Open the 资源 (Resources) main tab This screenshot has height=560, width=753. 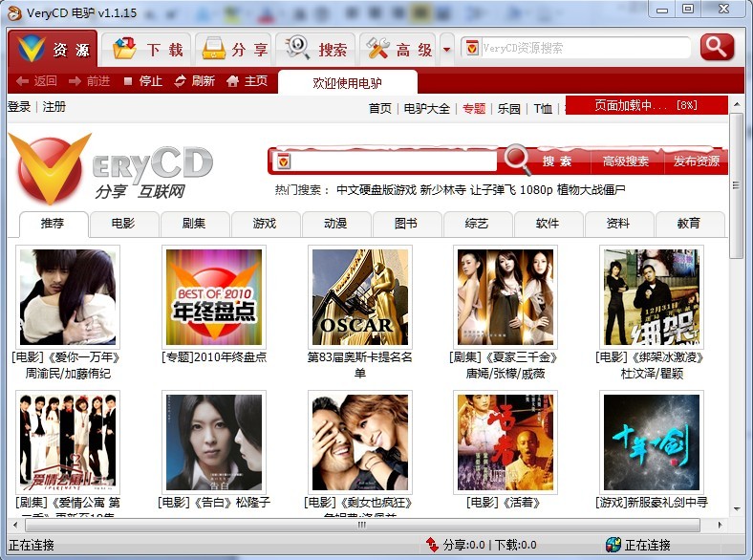[x=53, y=49]
